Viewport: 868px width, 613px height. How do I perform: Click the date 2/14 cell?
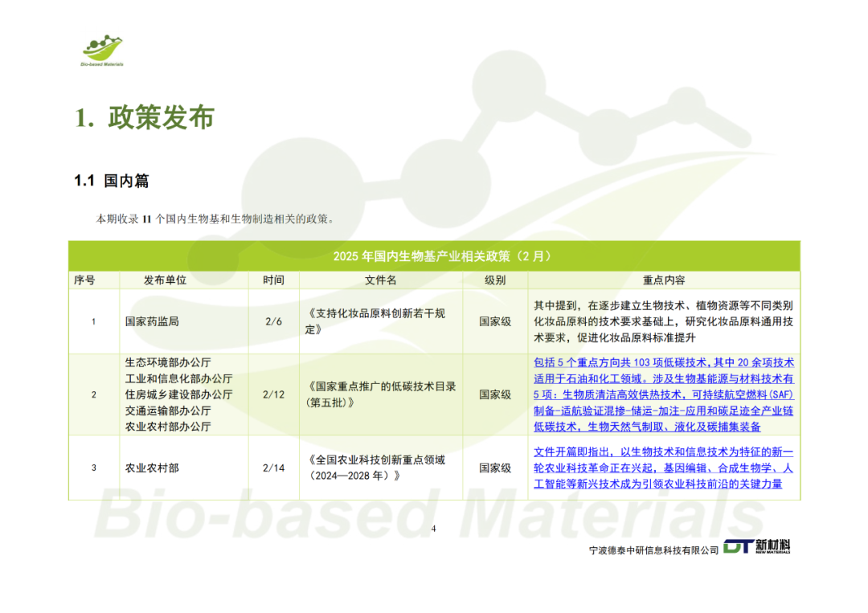click(x=273, y=468)
